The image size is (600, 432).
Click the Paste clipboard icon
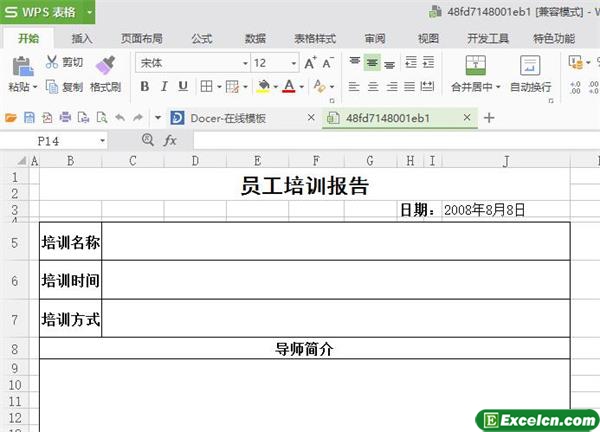[21, 66]
